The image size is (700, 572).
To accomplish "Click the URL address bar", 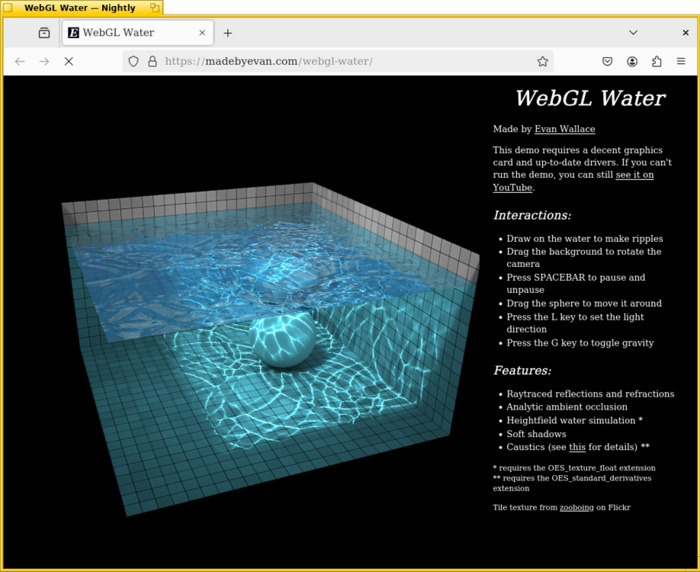I will tap(340, 61).
